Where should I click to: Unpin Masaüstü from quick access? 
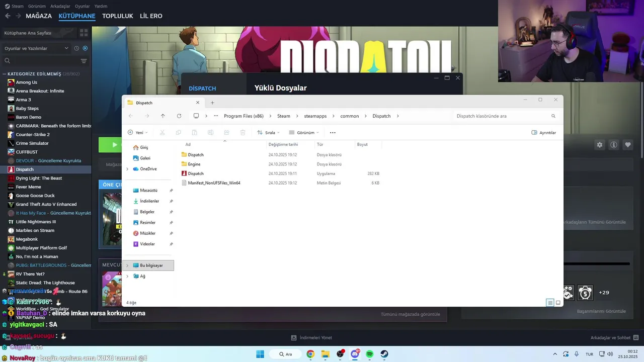pos(171,191)
